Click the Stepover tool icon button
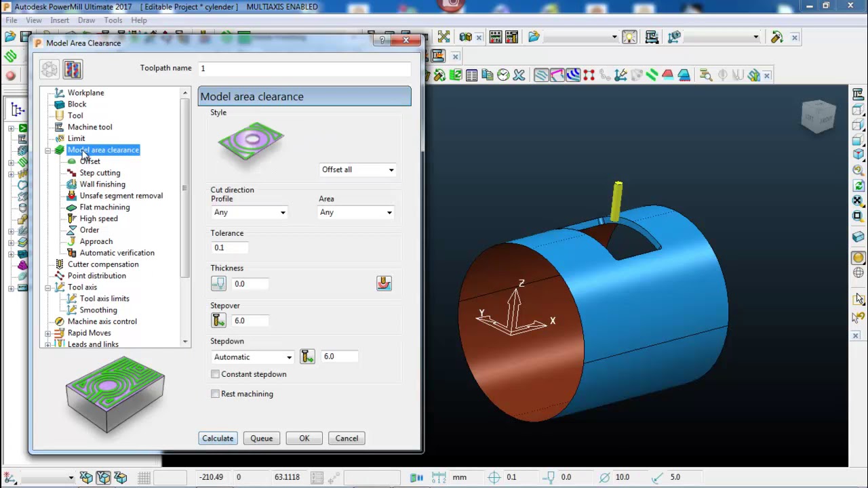868x488 pixels. 218,321
